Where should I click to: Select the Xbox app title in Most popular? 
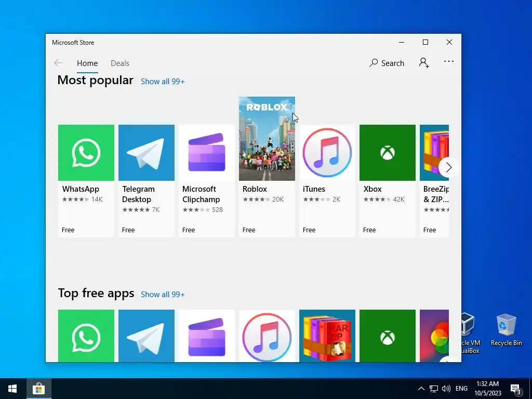tap(373, 189)
